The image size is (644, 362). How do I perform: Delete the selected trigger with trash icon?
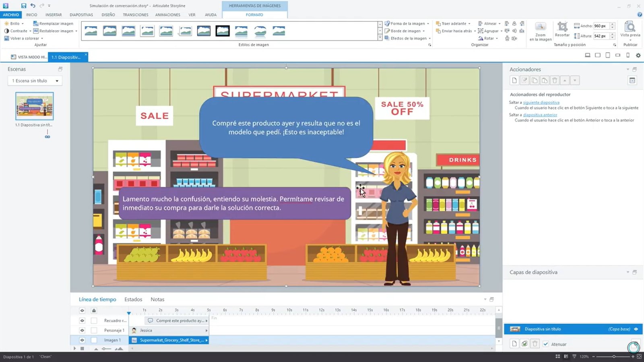point(555,81)
